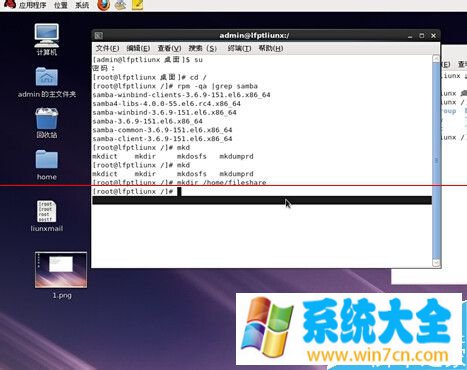
Task: Click the terminal title bar admin@lfptliunx:/
Action: click(254, 35)
